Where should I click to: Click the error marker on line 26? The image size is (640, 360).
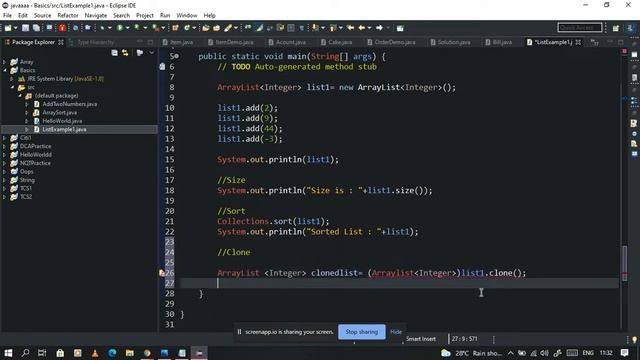162,273
